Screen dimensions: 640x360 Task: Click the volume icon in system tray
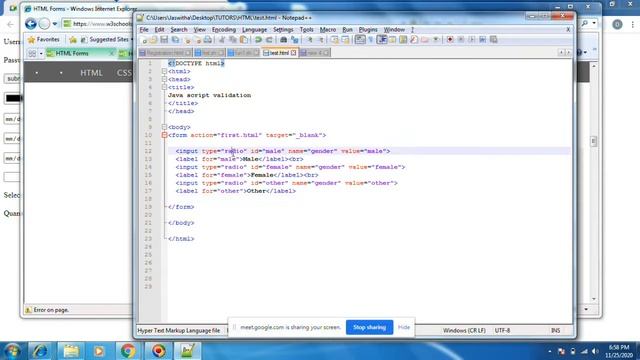click(x=595, y=351)
